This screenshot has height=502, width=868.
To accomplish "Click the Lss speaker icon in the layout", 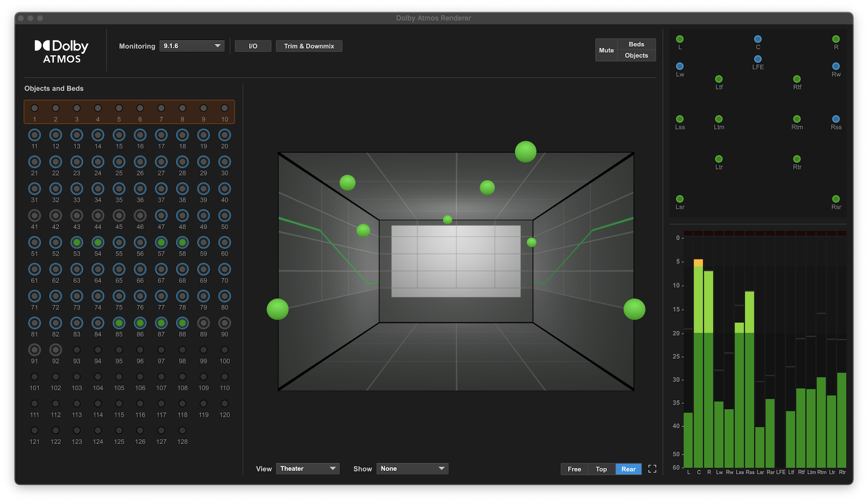I will tap(680, 118).
